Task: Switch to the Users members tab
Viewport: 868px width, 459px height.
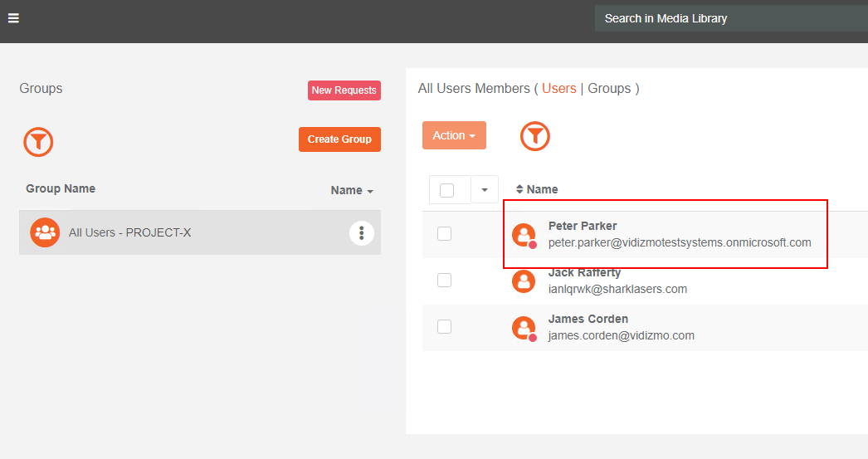Action: point(559,88)
